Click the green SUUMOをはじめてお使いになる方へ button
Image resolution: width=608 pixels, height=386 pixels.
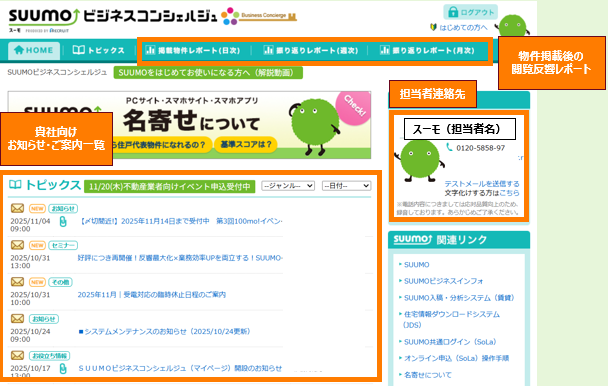click(208, 73)
